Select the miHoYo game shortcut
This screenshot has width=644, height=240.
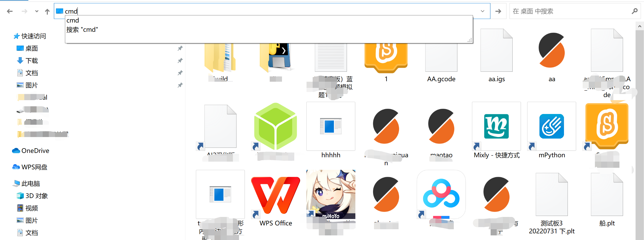pyautogui.click(x=331, y=194)
